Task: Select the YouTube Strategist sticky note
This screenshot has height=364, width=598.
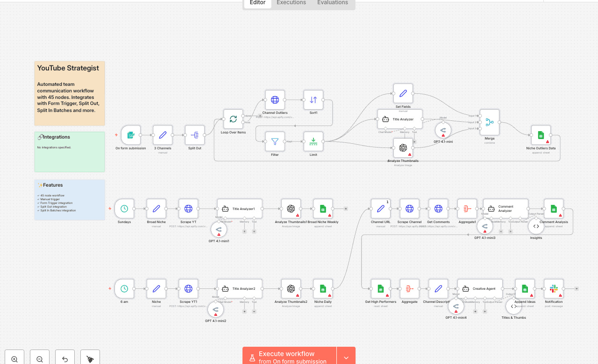Action: [69, 93]
